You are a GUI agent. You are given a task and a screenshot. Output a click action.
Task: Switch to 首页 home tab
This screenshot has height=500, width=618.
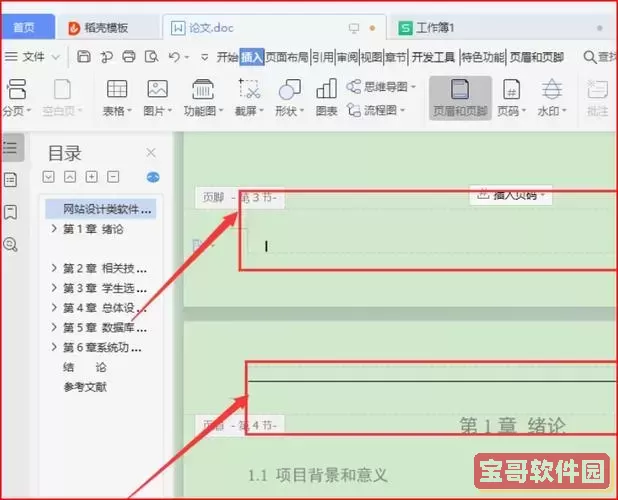[26, 27]
